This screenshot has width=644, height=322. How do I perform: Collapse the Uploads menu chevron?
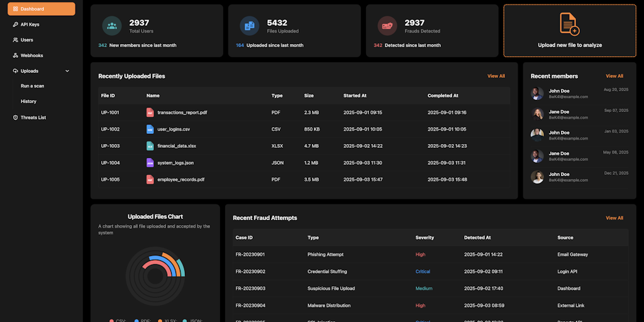pyautogui.click(x=67, y=71)
